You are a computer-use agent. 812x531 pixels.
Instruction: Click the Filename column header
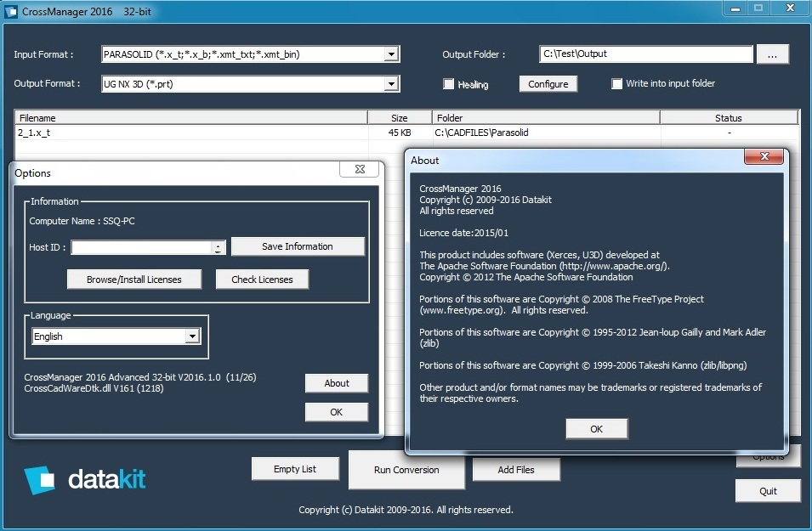pos(191,118)
